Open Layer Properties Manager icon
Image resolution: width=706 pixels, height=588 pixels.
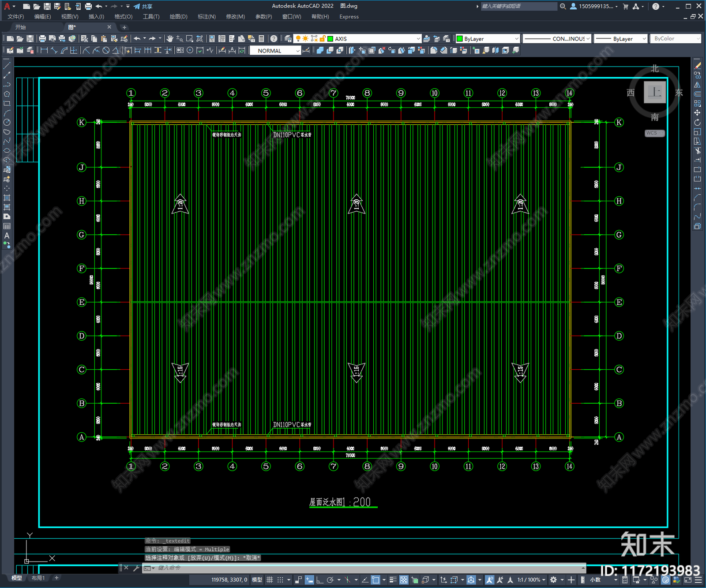coord(288,39)
